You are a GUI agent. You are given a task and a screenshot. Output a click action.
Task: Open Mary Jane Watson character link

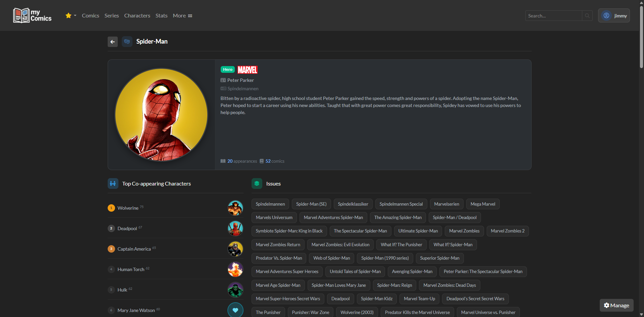[136, 310]
